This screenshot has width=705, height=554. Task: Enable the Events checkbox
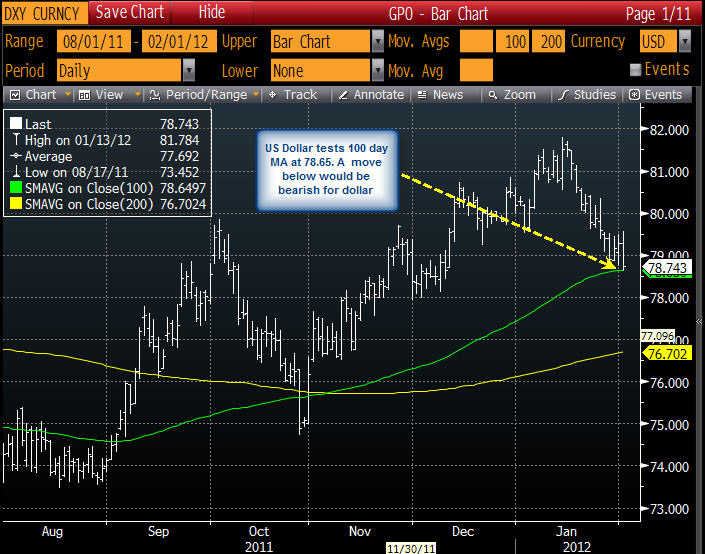tap(635, 70)
